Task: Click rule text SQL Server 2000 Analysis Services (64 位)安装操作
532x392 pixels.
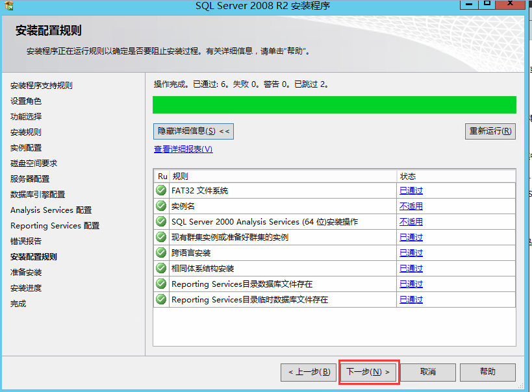Action: coord(264,222)
